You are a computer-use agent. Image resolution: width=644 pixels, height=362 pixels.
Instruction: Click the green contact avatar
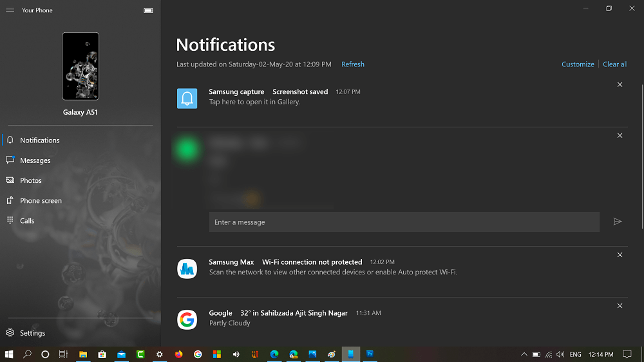point(187,149)
